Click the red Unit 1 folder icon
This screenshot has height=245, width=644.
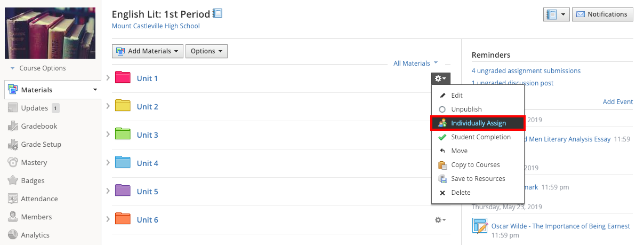(123, 78)
